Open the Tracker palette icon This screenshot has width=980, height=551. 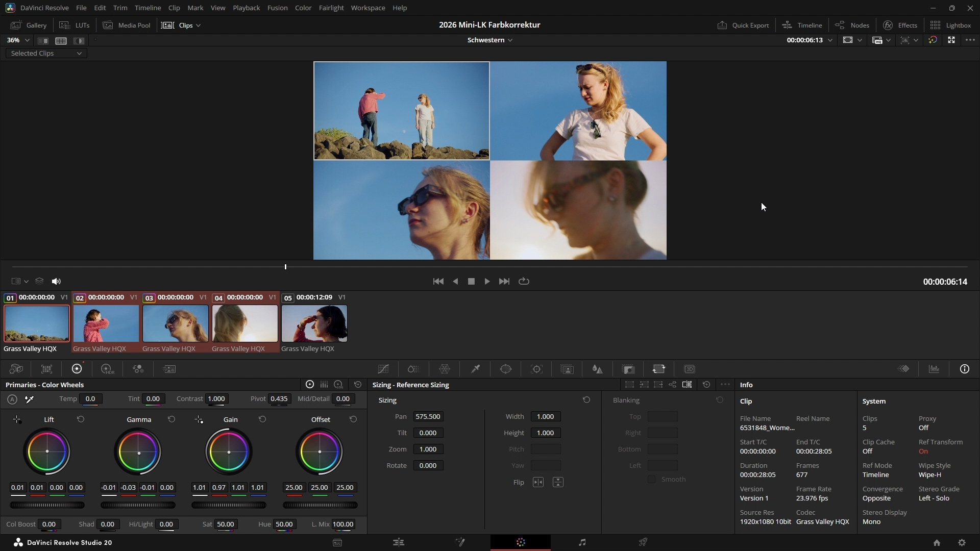tap(536, 369)
